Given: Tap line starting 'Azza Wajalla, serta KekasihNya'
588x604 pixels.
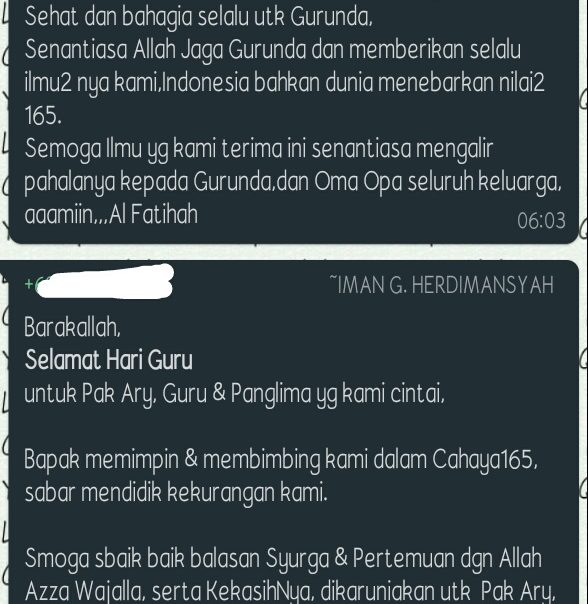Looking at the screenshot, I should (289, 591).
